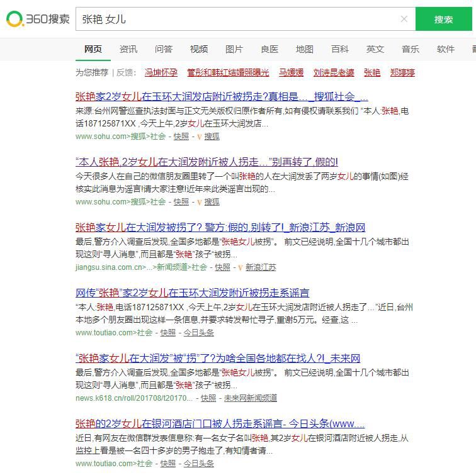Click URL text jiangsu.sina.com.cn>...>新闻频道>社会
The width and height of the screenshot is (476, 475).
(x=141, y=267)
